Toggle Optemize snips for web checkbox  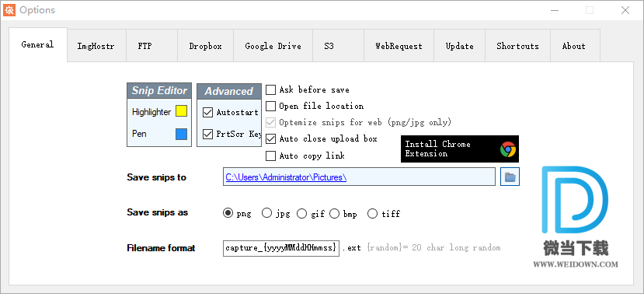[270, 123]
